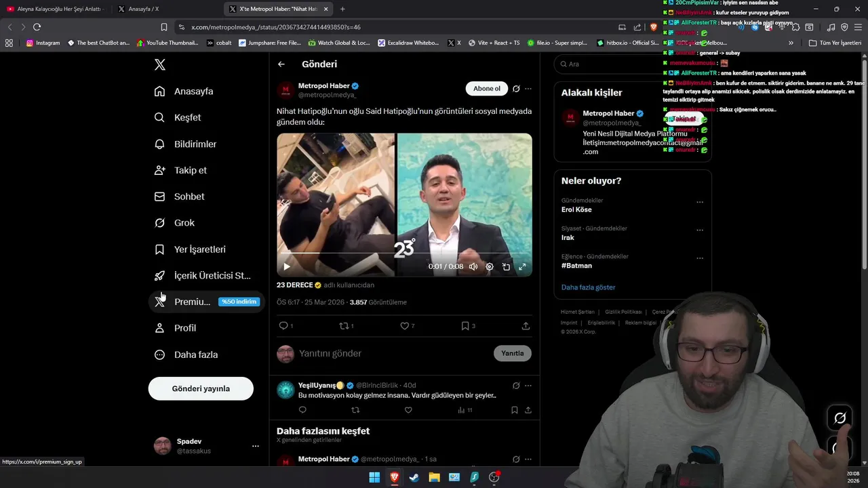Open video settings gear
Image resolution: width=868 pixels, height=488 pixels.
[x=490, y=267]
